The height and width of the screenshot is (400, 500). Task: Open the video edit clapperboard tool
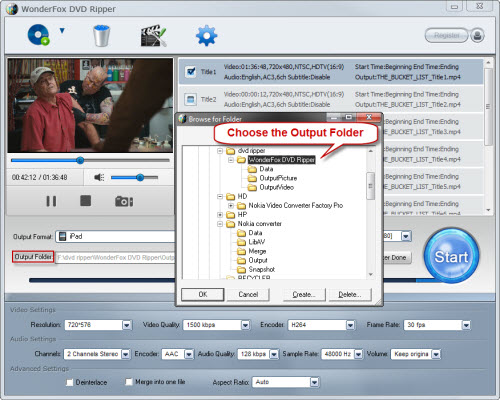coord(153,35)
